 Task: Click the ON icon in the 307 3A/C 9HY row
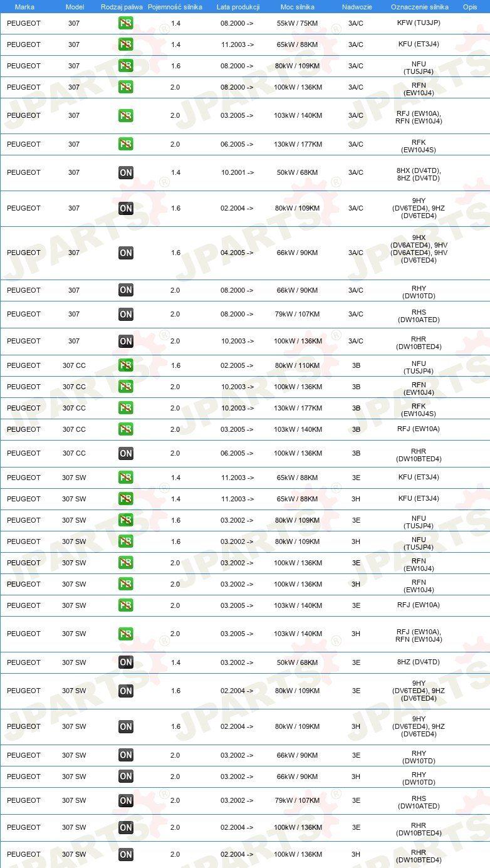point(126,208)
